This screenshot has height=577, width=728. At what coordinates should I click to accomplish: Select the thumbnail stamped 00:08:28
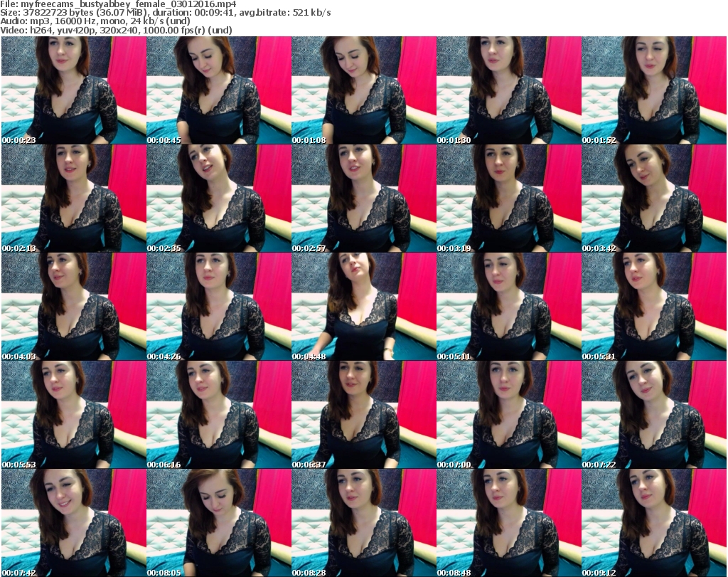[x=363, y=523]
